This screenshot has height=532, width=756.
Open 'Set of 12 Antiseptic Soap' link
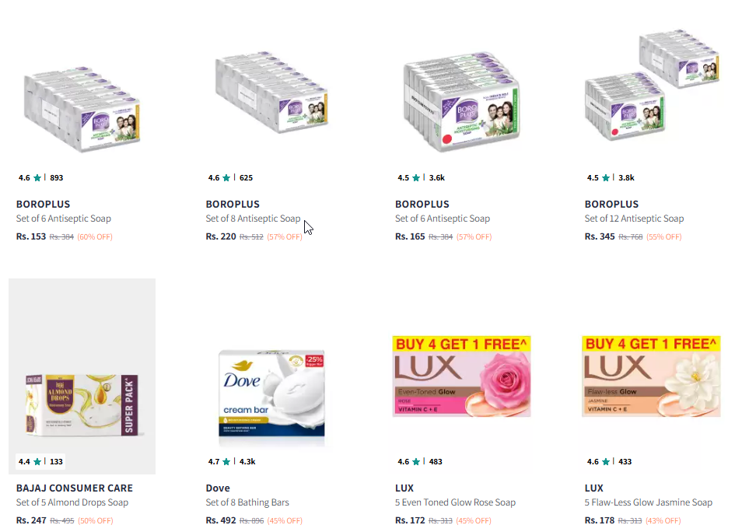point(634,219)
